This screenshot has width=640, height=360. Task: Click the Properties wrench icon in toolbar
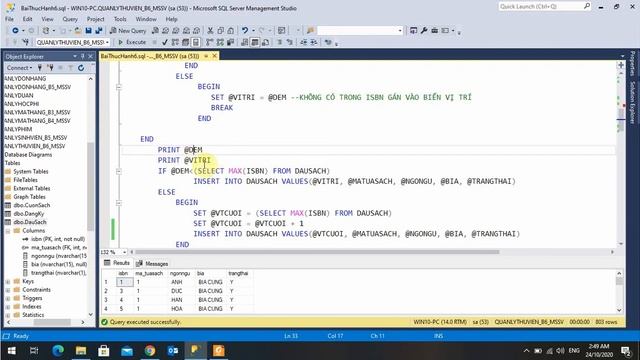click(x=424, y=31)
